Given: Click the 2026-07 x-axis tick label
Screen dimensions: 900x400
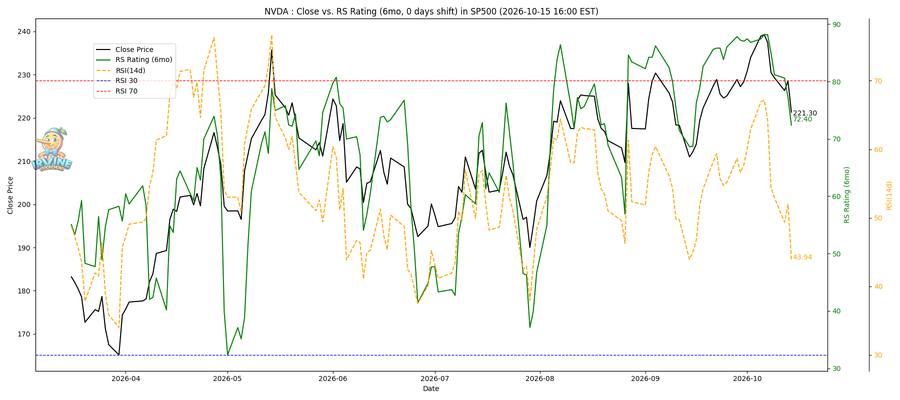Looking at the screenshot, I should (435, 379).
